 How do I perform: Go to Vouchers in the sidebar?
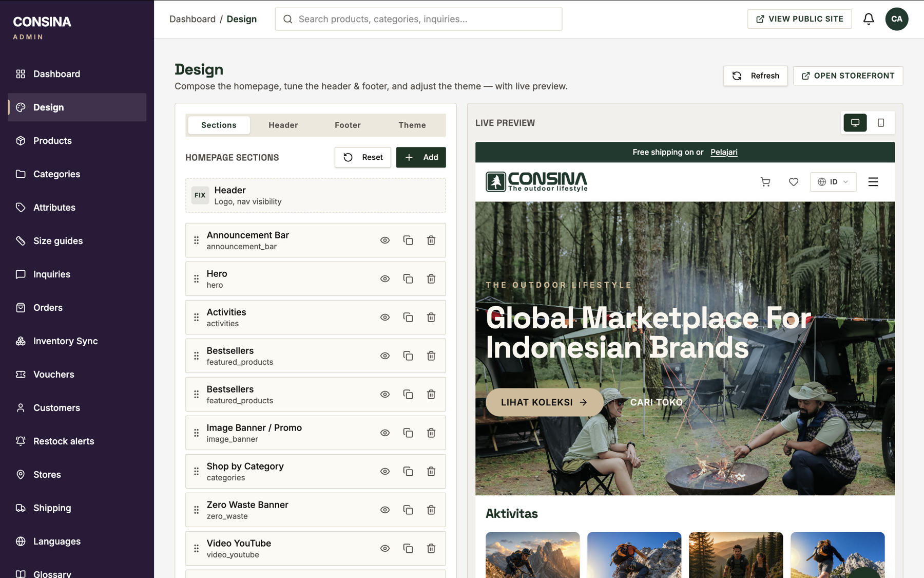click(x=77, y=375)
